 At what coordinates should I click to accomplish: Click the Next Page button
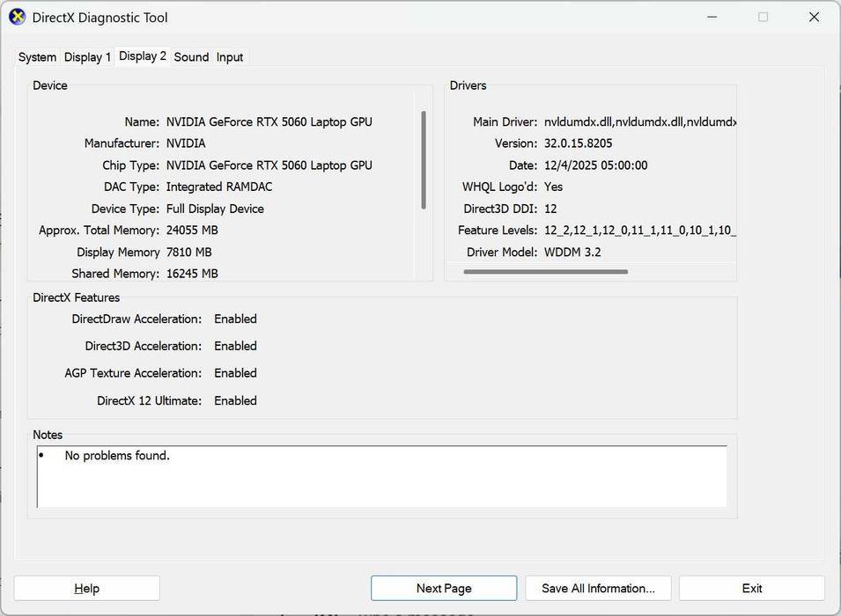pos(444,588)
